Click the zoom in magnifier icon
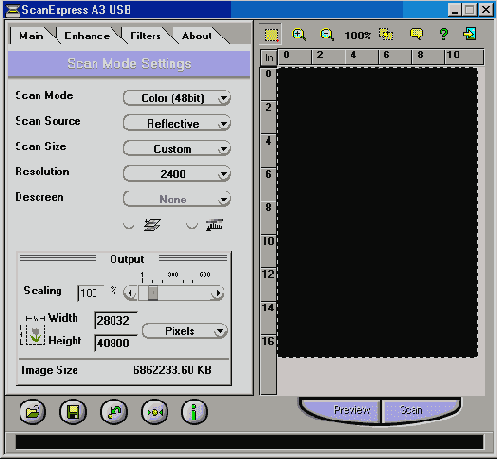This screenshot has height=459, width=497. tap(299, 34)
